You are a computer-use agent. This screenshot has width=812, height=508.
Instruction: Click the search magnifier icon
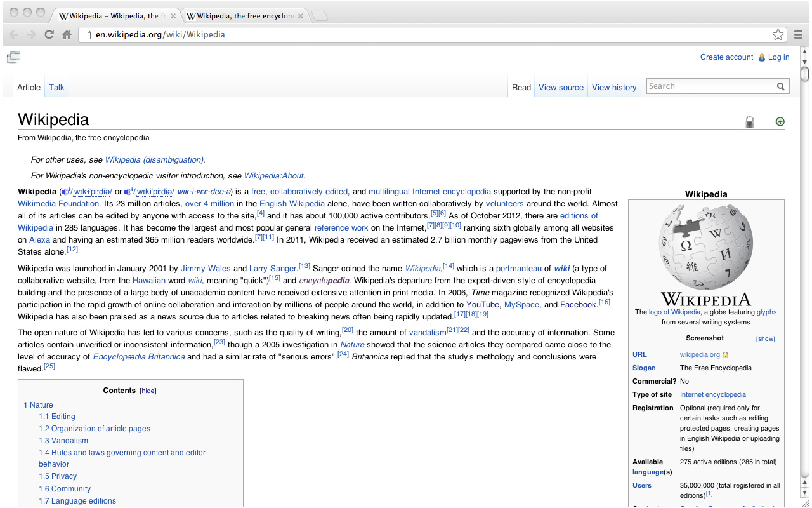pos(781,86)
